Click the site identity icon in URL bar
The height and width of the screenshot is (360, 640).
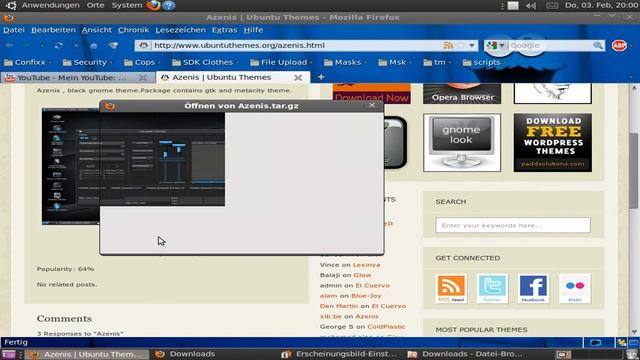coord(143,45)
